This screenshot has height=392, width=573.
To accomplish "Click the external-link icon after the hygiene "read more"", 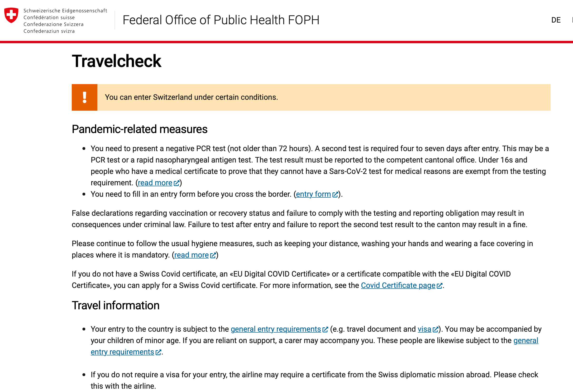I will [x=214, y=255].
